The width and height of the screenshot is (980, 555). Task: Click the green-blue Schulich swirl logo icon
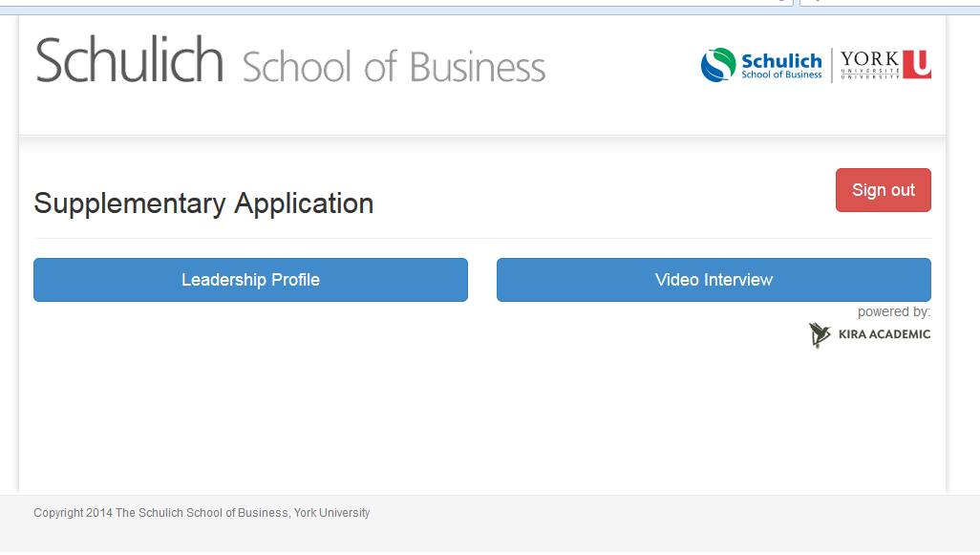click(x=718, y=65)
